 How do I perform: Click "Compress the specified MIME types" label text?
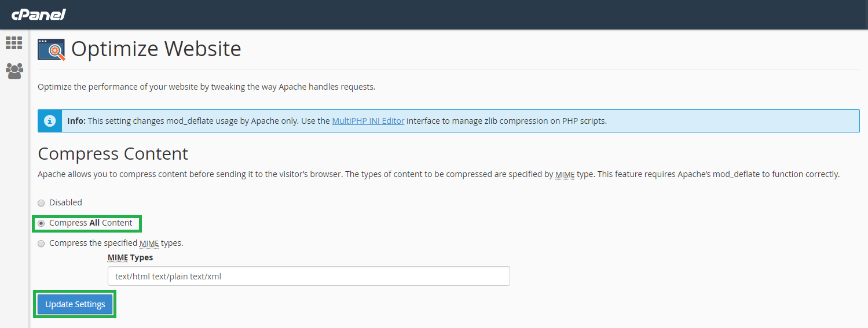(x=116, y=243)
